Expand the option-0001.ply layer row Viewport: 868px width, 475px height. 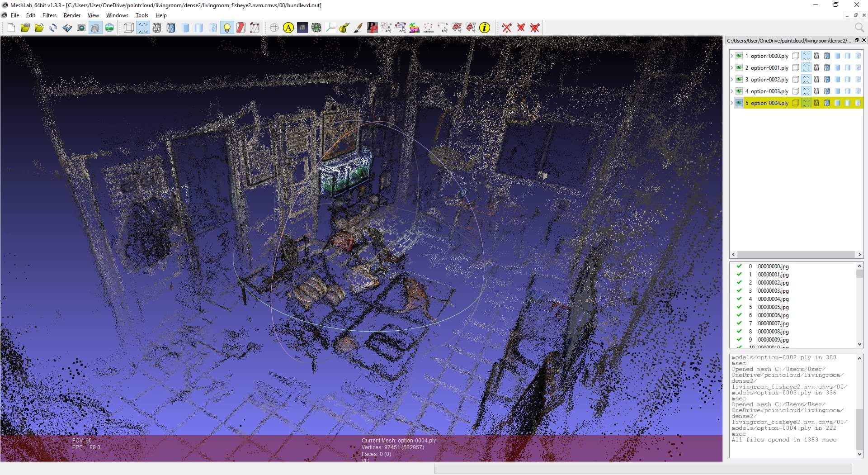(x=732, y=68)
